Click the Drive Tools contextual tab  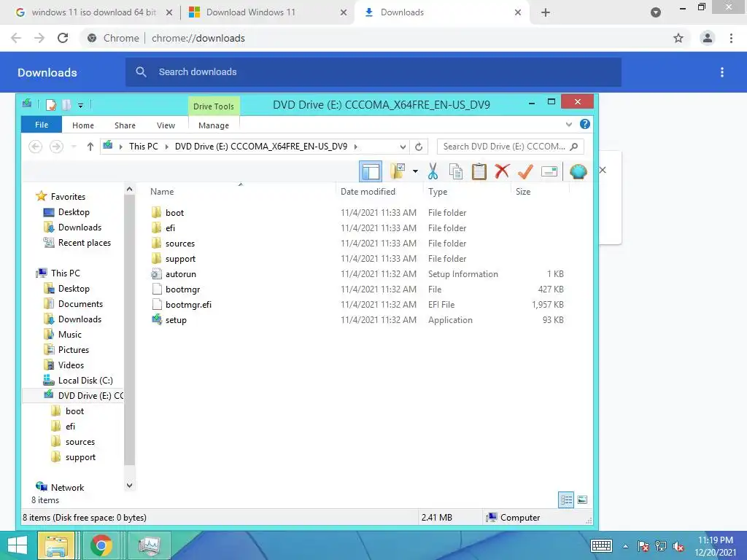tap(214, 106)
